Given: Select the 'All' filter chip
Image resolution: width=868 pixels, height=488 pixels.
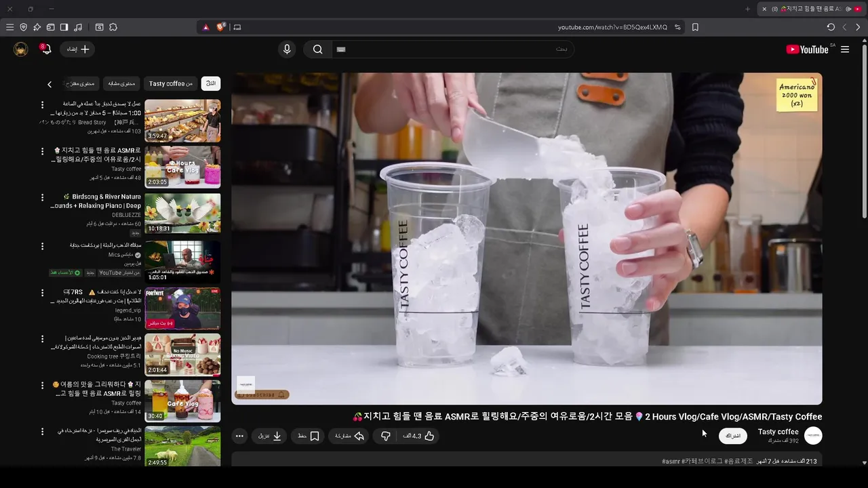Looking at the screenshot, I should pos(211,83).
